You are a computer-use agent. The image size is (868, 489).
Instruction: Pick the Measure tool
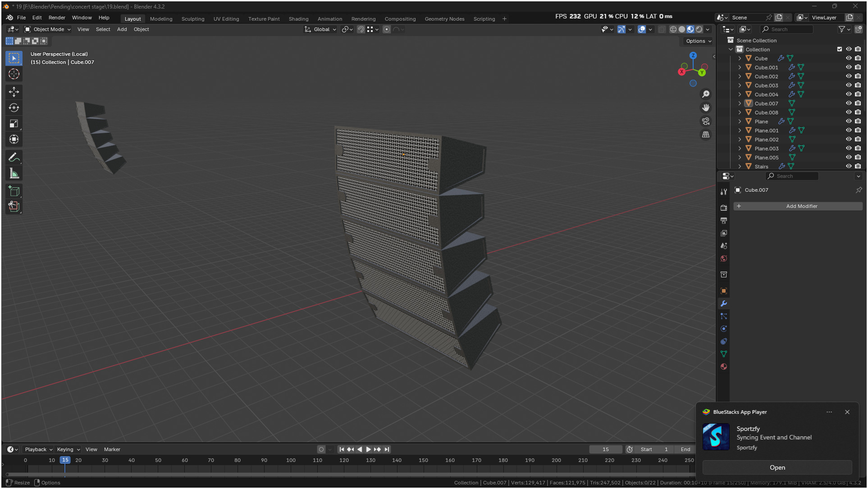tap(14, 173)
